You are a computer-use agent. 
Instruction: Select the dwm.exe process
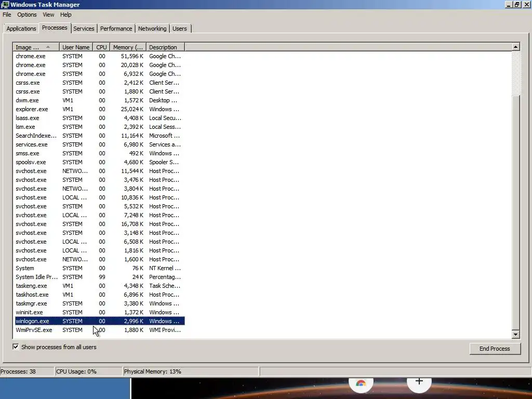(100, 100)
